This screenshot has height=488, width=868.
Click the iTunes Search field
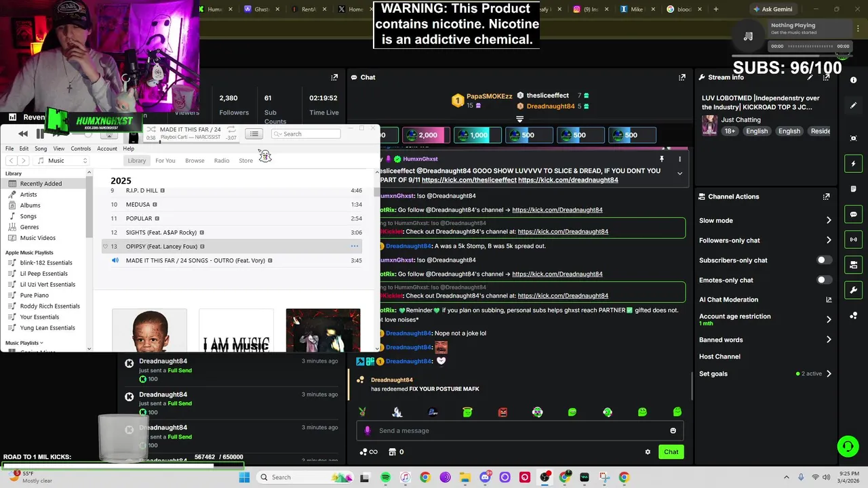click(307, 134)
